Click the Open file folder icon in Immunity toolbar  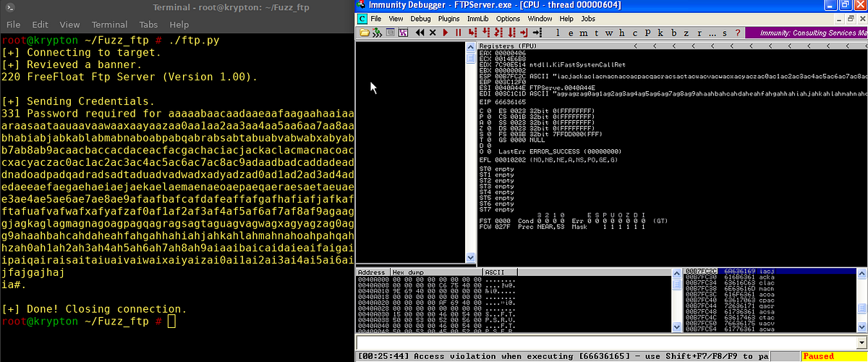365,33
